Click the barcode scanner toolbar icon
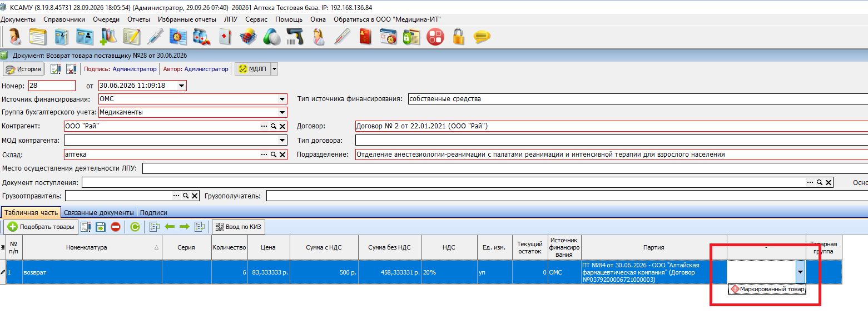This screenshot has height=334, width=868. tap(295, 37)
